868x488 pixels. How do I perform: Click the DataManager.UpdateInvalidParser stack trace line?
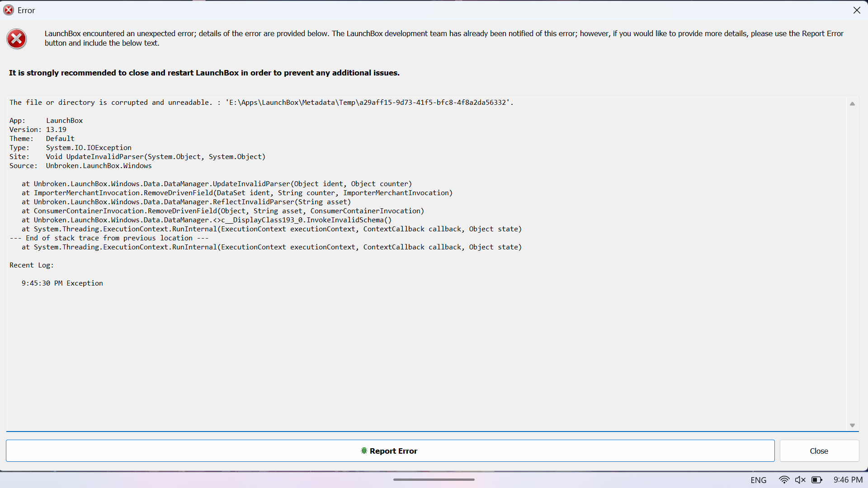[x=217, y=184]
